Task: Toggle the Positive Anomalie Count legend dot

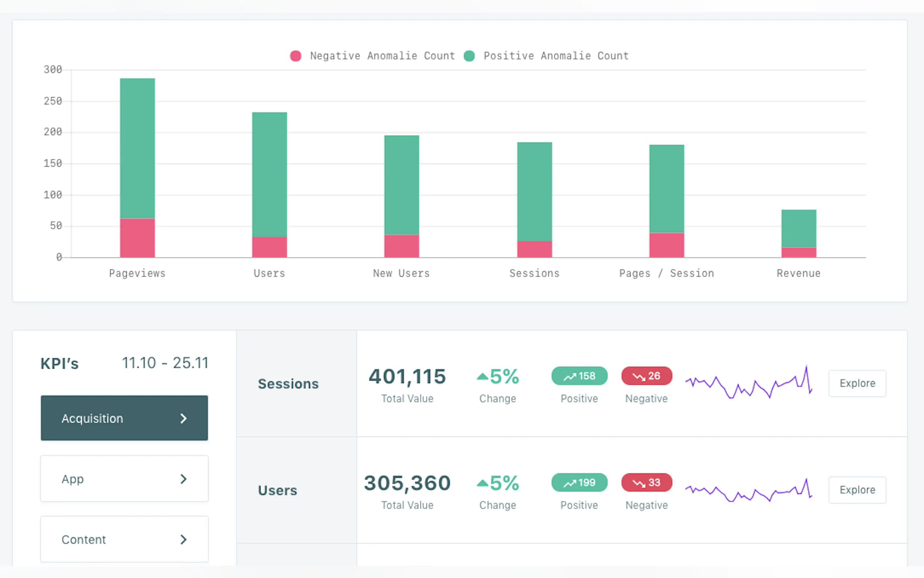Action: coord(469,56)
